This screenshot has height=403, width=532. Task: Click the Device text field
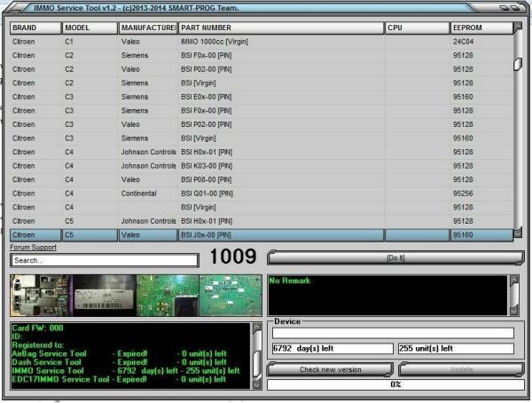point(393,333)
